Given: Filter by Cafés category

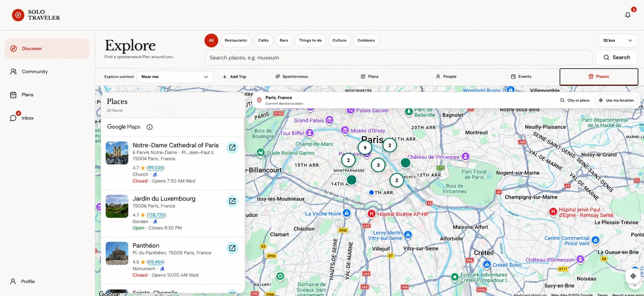Looking at the screenshot, I should (263, 40).
